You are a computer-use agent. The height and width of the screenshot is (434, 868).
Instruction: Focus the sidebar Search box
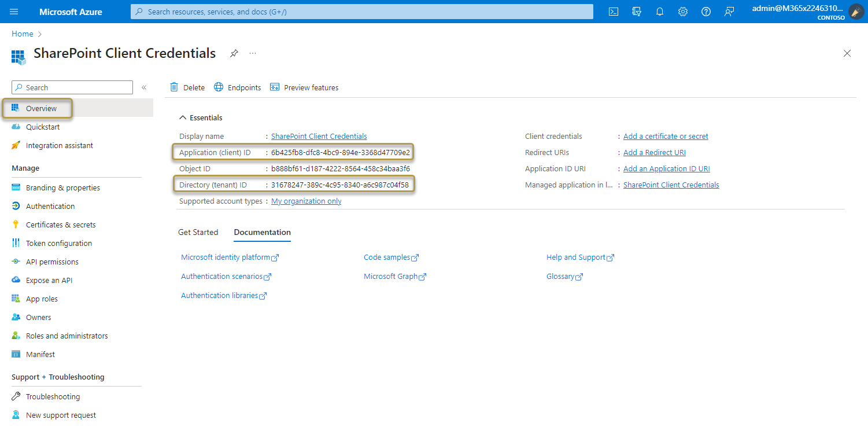coord(72,87)
